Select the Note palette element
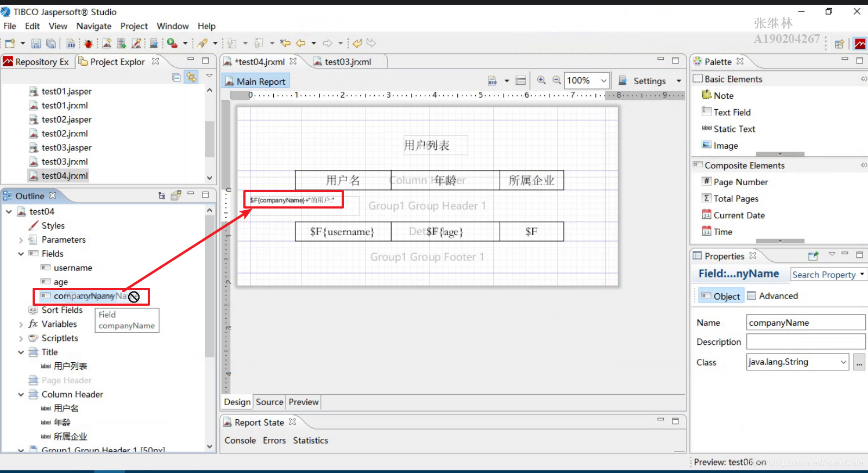The width and height of the screenshot is (868, 473). pyautogui.click(x=718, y=96)
